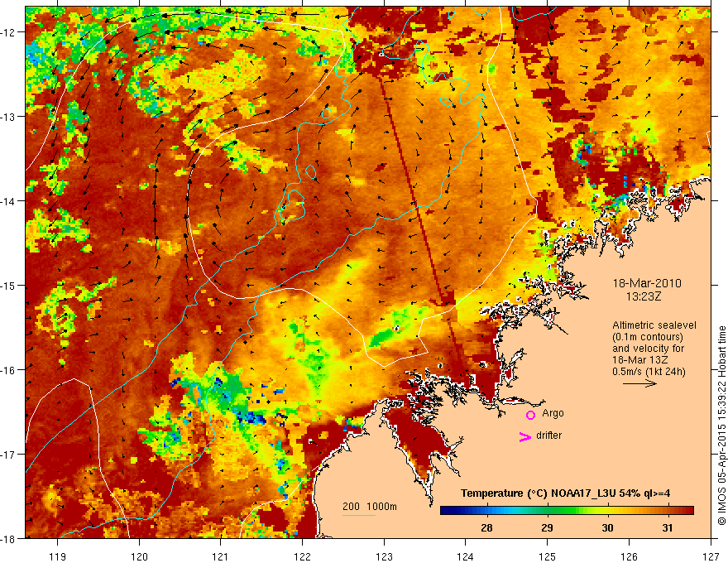Click the '200 1000m' bathymetry label
Viewport: 728px width, 563px height.
pos(370,507)
